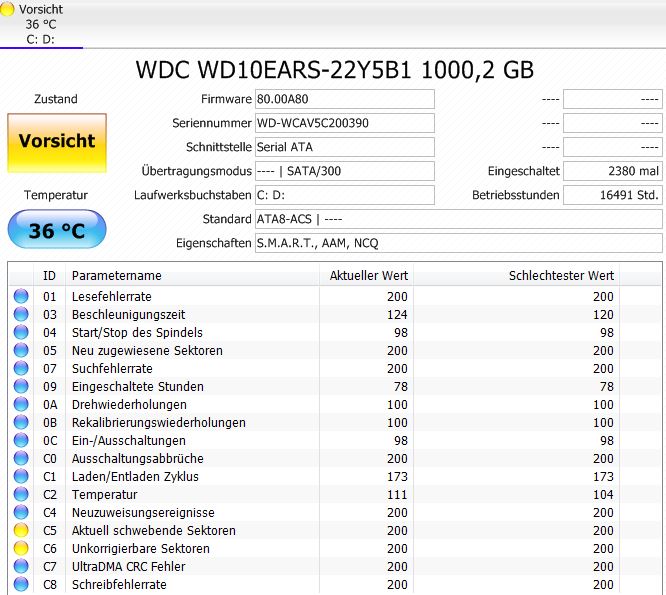Click blue icon of Ein-/Ausschaltungen row
666x595 pixels.
click(21, 440)
